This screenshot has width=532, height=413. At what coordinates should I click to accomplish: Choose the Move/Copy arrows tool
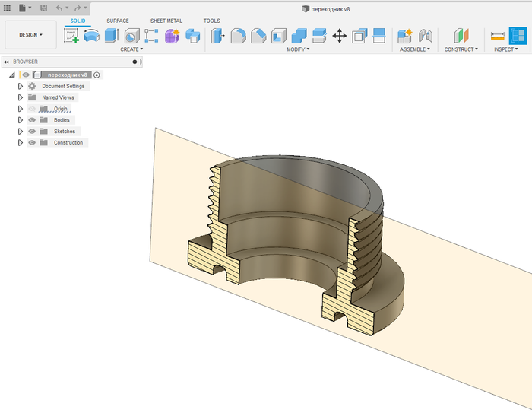[339, 36]
